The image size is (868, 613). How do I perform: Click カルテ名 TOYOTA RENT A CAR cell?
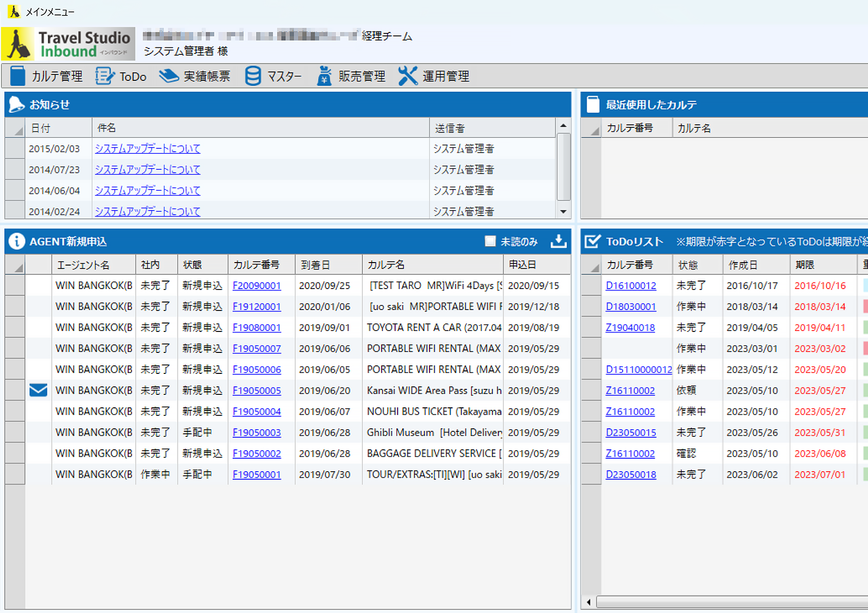433,327
